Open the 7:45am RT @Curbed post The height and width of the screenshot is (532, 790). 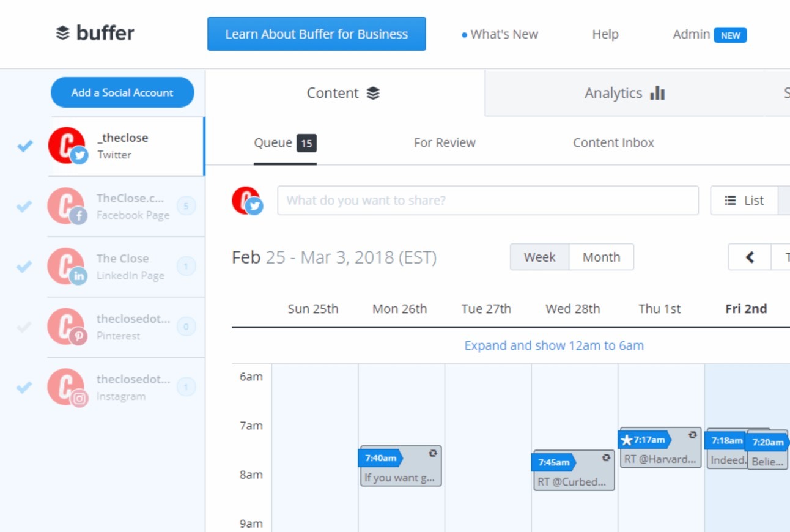pos(574,470)
